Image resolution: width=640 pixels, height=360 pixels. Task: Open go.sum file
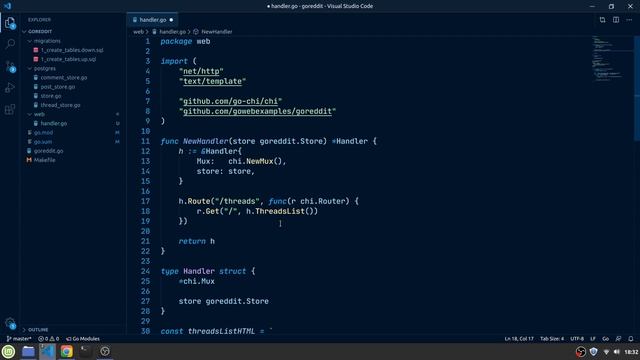[43, 142]
